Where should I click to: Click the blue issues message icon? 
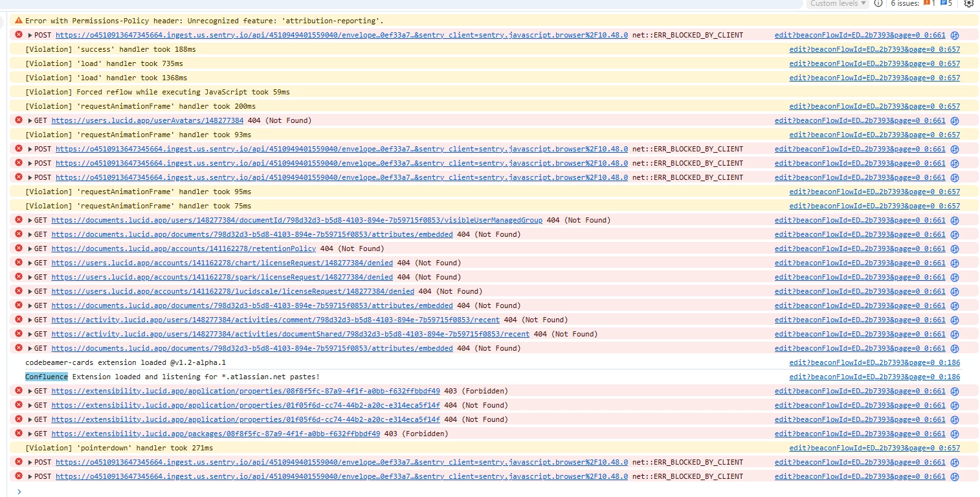(943, 3)
